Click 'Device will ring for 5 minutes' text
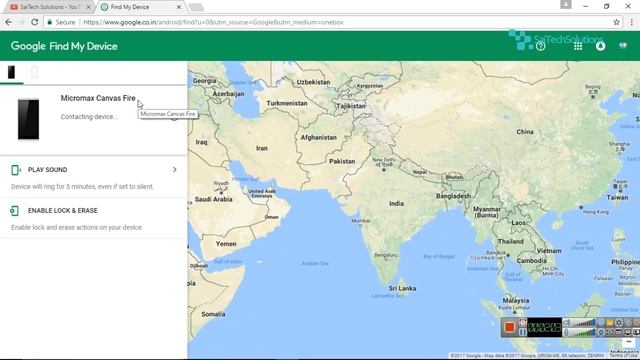 click(82, 187)
